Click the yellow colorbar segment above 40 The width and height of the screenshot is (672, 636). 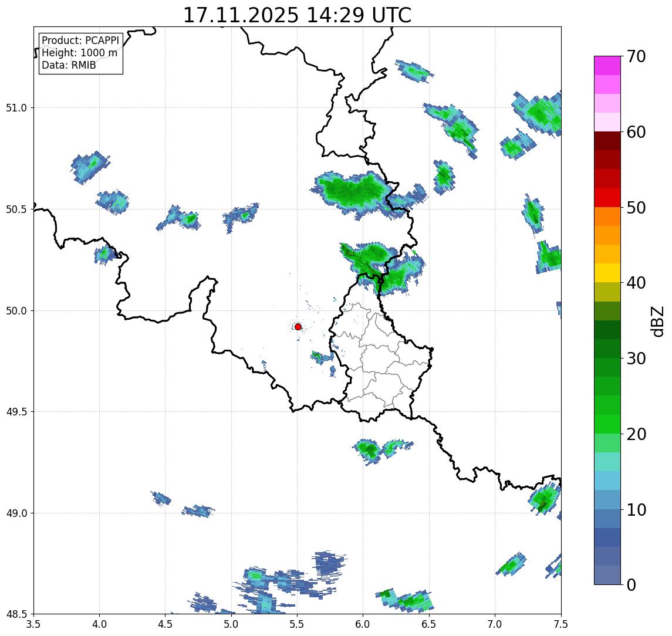coord(607,273)
